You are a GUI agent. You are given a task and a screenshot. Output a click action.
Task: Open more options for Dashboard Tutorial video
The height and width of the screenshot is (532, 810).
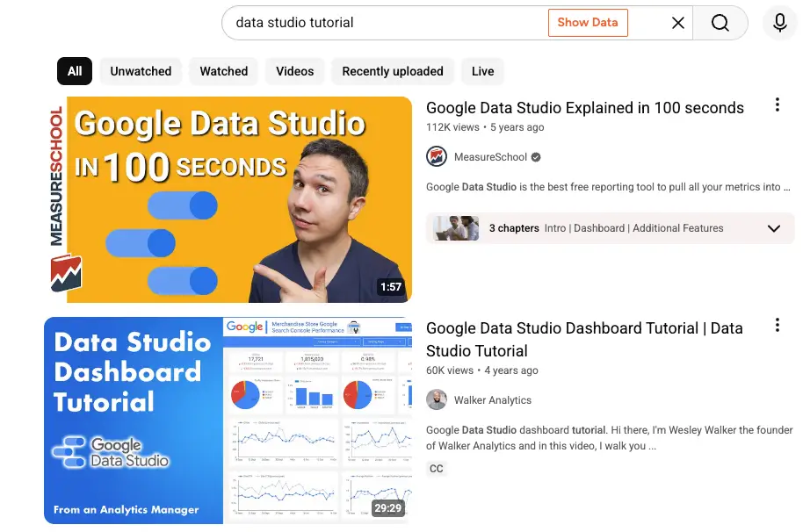[x=777, y=326]
